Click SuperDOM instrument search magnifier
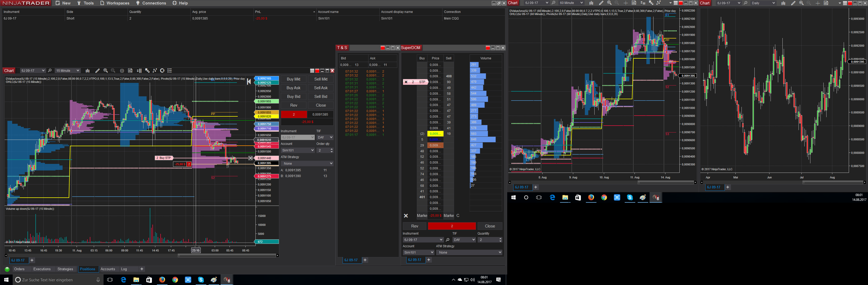Viewport: 868px width, 285px height. (x=447, y=240)
